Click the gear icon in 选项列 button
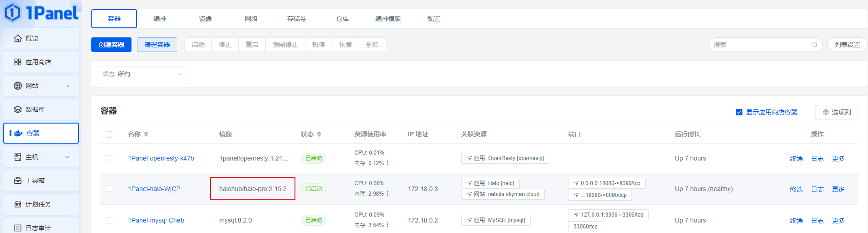This screenshot has height=233, width=868. (826, 112)
